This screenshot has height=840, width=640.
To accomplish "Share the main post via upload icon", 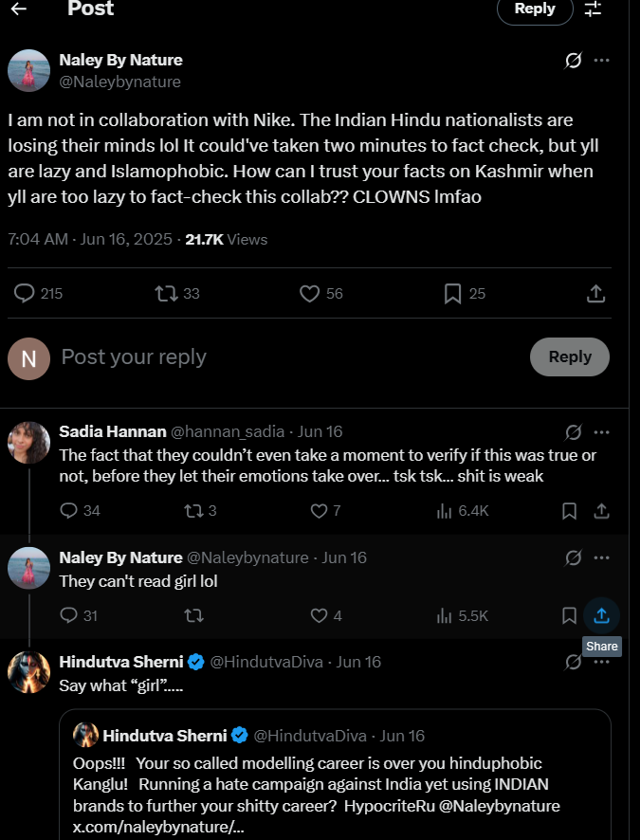I will (595, 294).
